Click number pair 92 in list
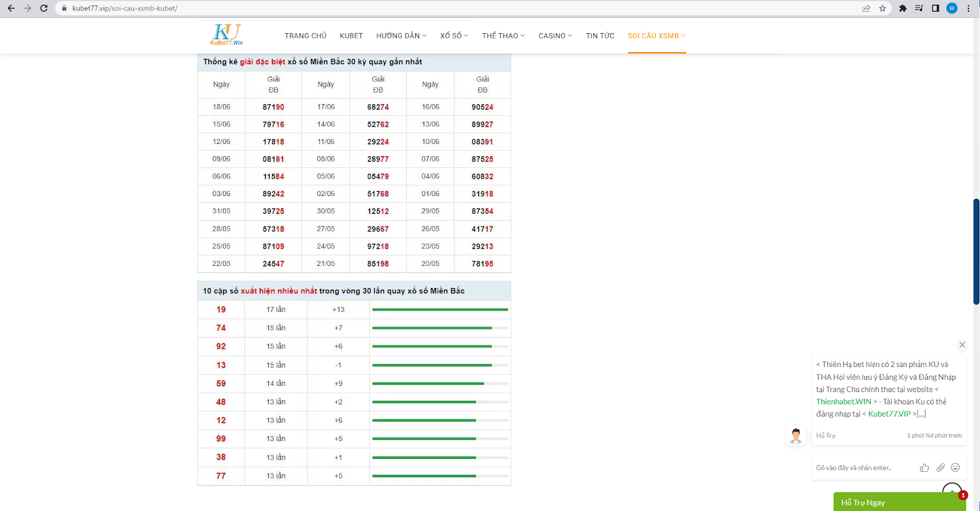This screenshot has width=980, height=511. pos(221,346)
